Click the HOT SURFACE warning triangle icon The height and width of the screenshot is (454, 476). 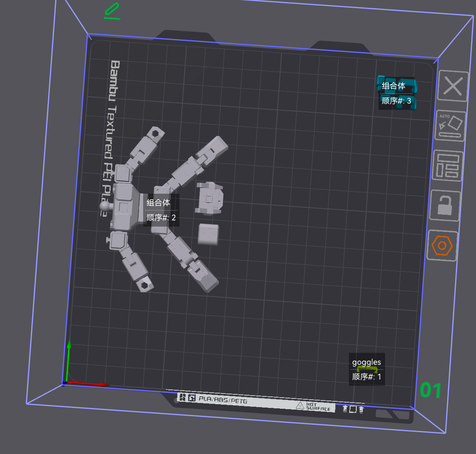300,405
